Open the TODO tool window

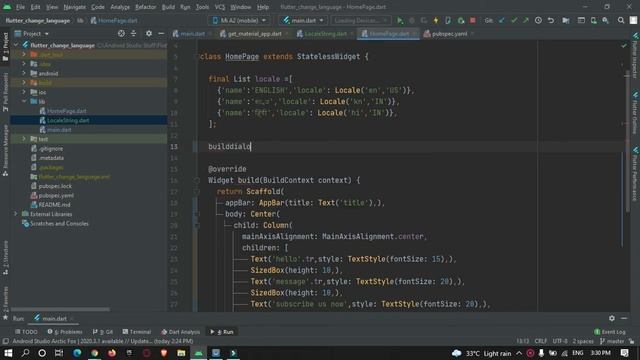pos(26,332)
